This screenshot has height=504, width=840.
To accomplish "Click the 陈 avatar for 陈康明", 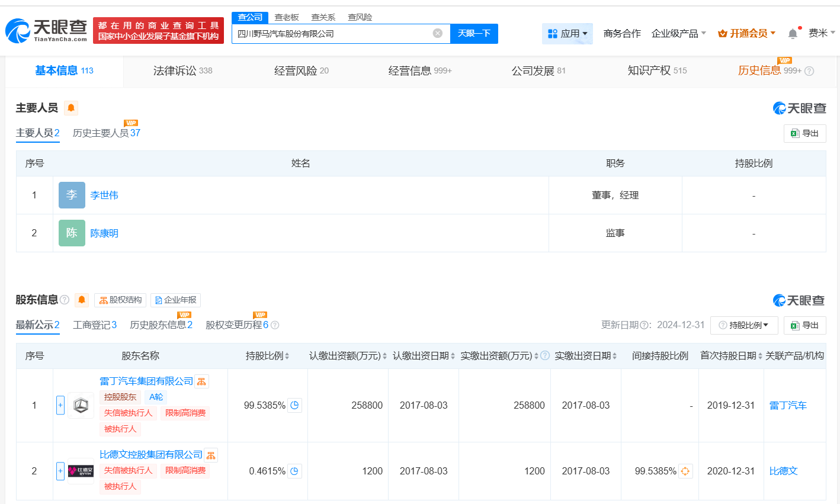I will click(72, 233).
